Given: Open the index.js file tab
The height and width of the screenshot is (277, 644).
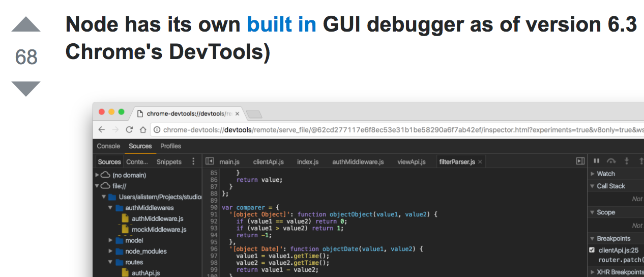Looking at the screenshot, I should [308, 161].
